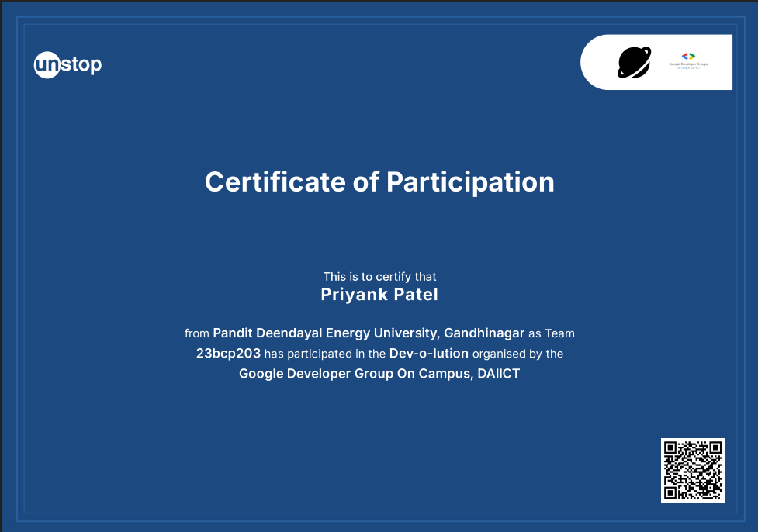The image size is (758, 532).
Task: Click the colorful Google Developer Groups brackets icon
Action: click(688, 57)
